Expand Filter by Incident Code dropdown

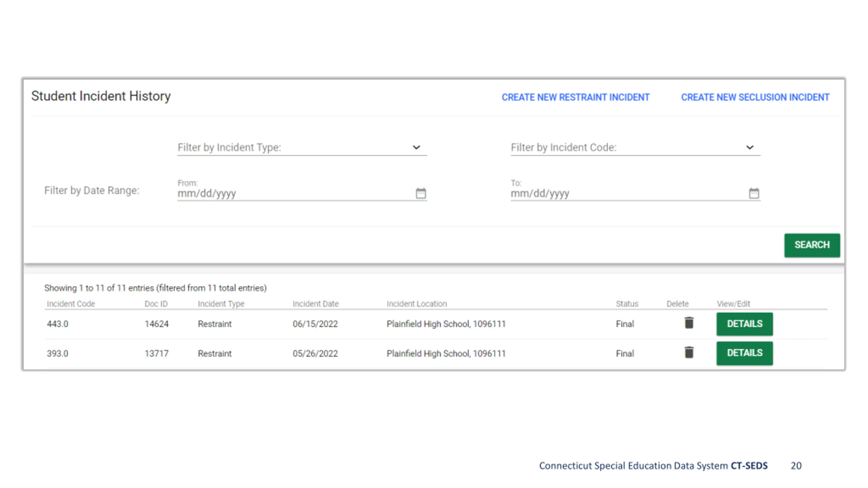pos(635,147)
